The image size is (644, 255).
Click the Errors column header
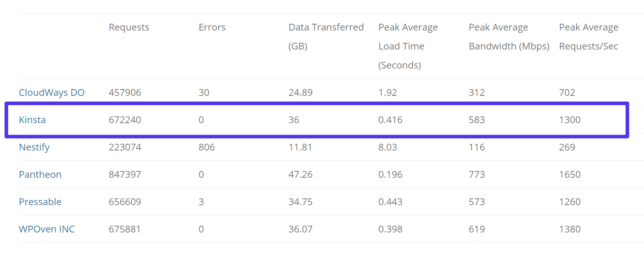pos(212,27)
